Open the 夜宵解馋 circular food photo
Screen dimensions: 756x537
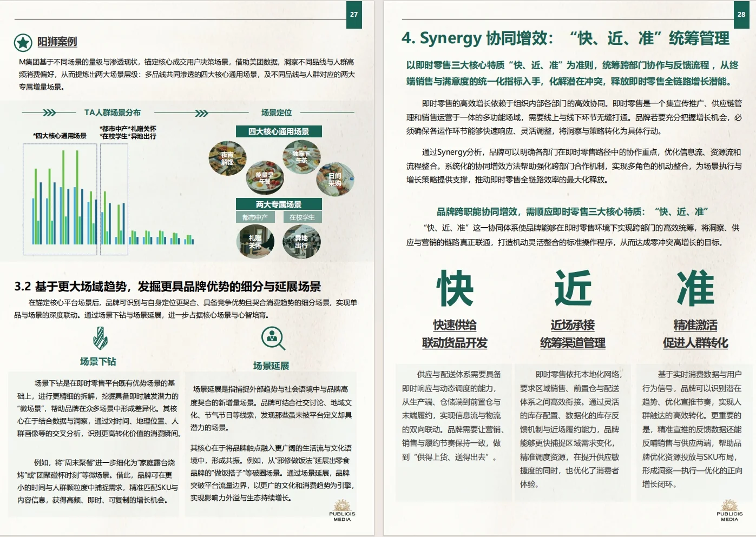(x=227, y=157)
